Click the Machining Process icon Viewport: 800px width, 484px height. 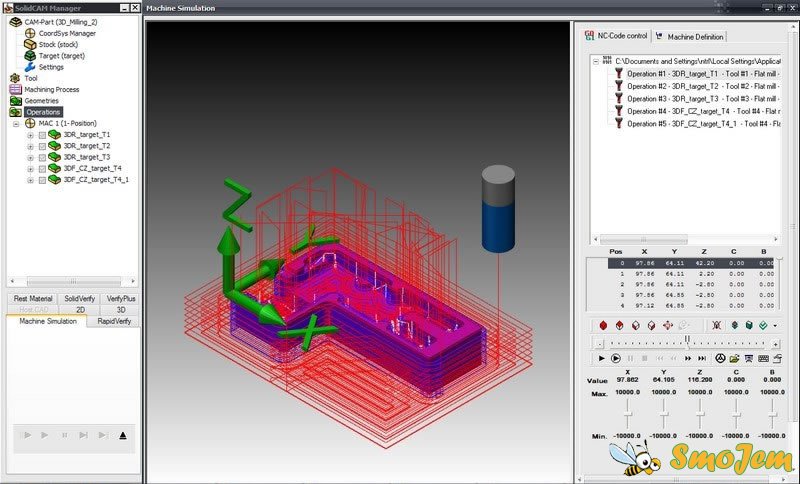[x=15, y=89]
